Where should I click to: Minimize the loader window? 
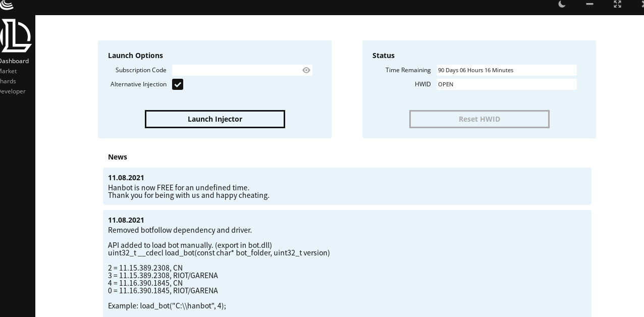pyautogui.click(x=589, y=4)
